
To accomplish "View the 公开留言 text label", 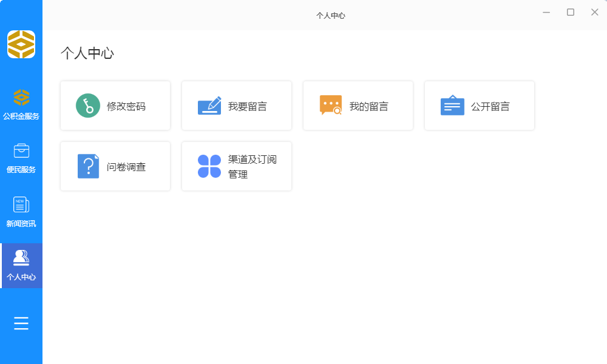I will 490,106.
